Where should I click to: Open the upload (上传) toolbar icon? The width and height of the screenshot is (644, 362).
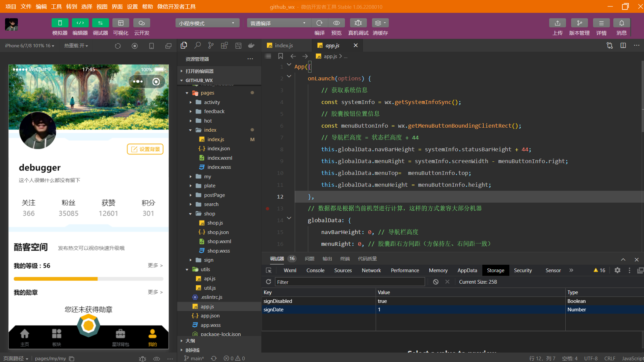coord(557,23)
